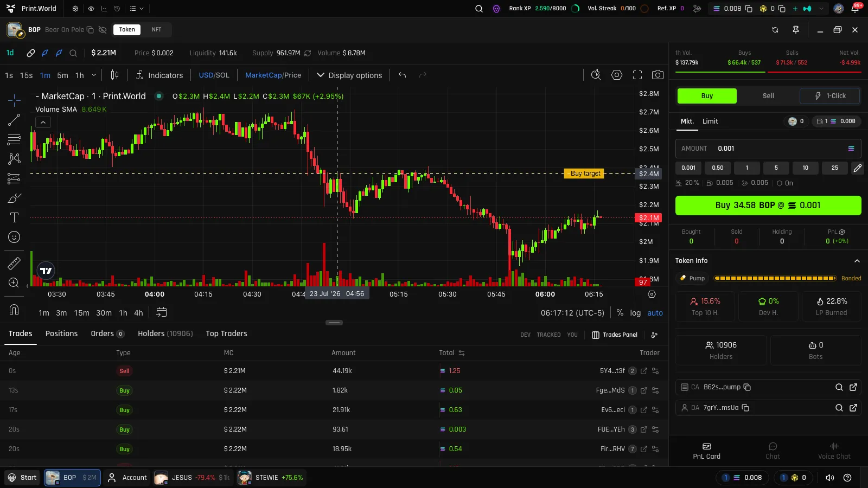The width and height of the screenshot is (868, 488).
Task: Open chart settings hexagon icon
Action: [x=617, y=75]
